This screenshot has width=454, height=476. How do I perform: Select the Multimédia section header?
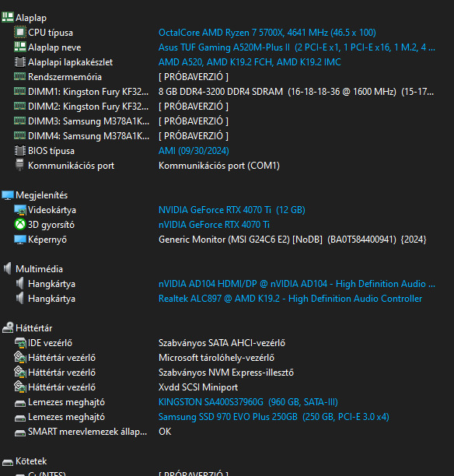[x=39, y=269]
